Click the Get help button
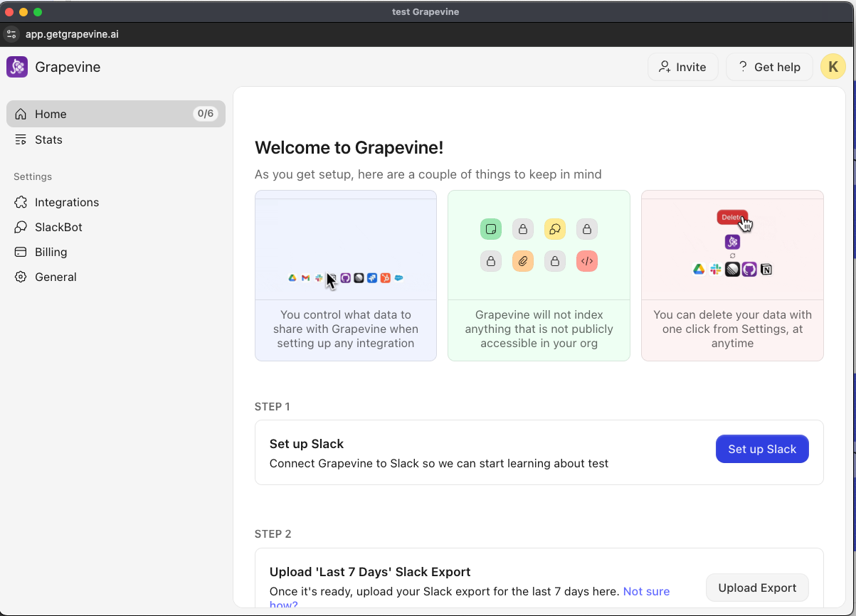This screenshot has height=616, width=856. [x=769, y=66]
